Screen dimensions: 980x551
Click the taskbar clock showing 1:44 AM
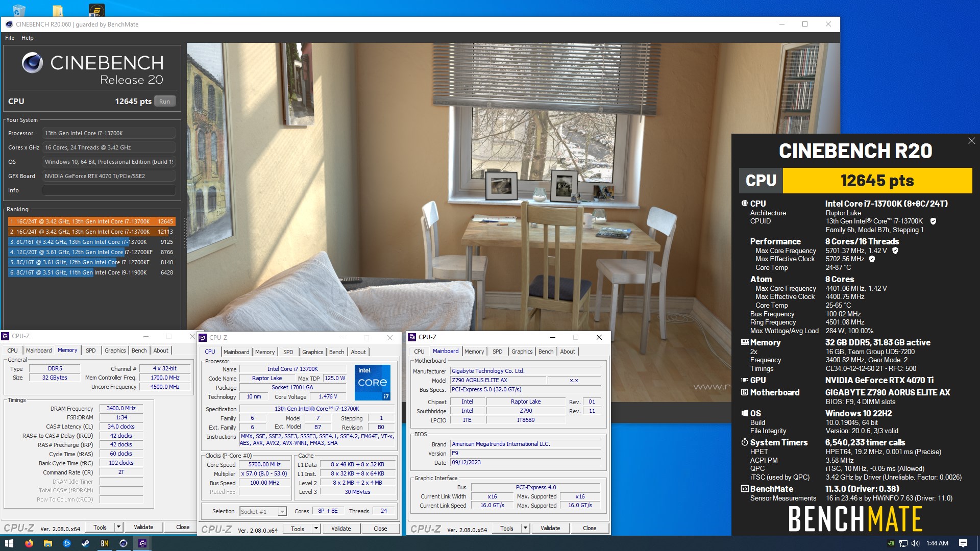[937, 543]
